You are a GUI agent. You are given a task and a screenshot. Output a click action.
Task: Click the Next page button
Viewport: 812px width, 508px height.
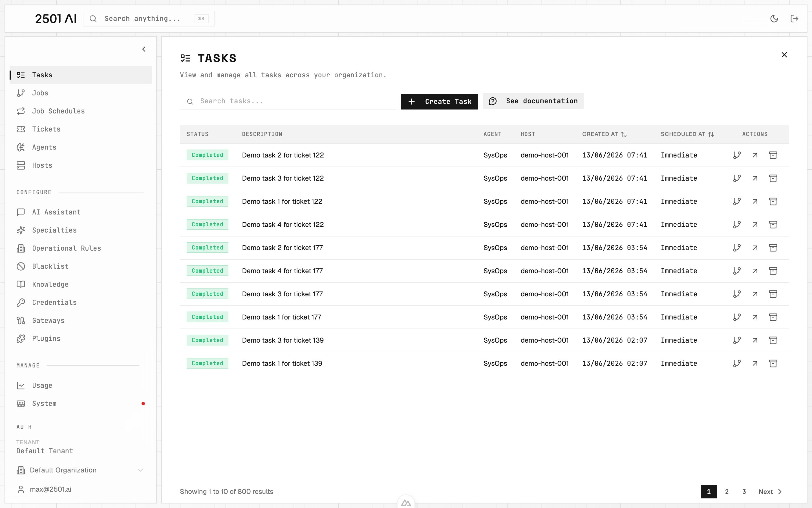pyautogui.click(x=770, y=492)
